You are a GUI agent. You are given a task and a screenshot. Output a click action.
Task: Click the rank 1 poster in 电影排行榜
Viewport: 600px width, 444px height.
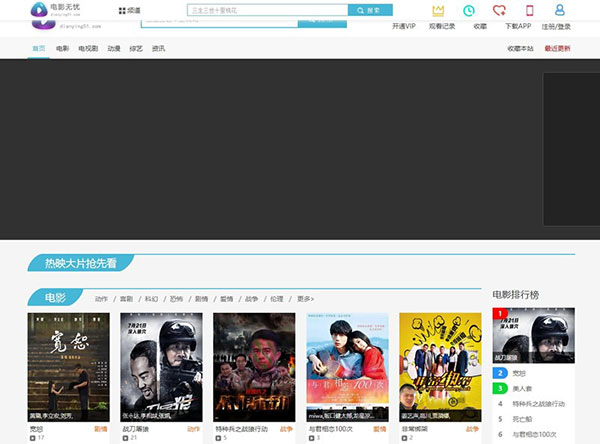click(x=533, y=335)
